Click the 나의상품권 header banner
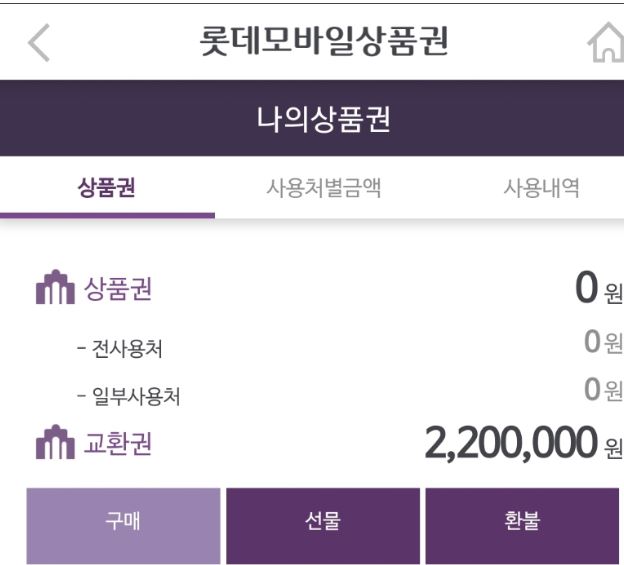Image resolution: width=624 pixels, height=565 pixels. [x=323, y=119]
